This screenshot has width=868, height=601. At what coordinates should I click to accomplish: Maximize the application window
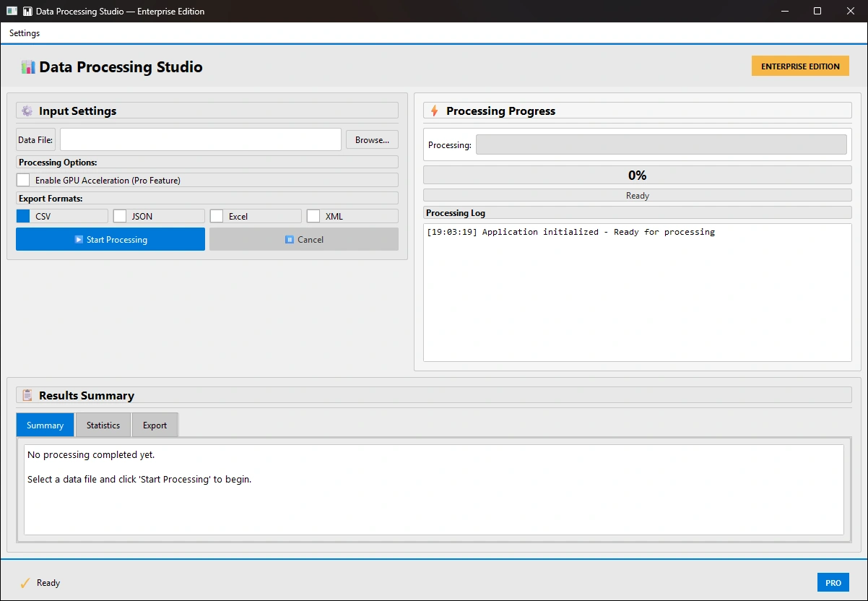click(817, 11)
